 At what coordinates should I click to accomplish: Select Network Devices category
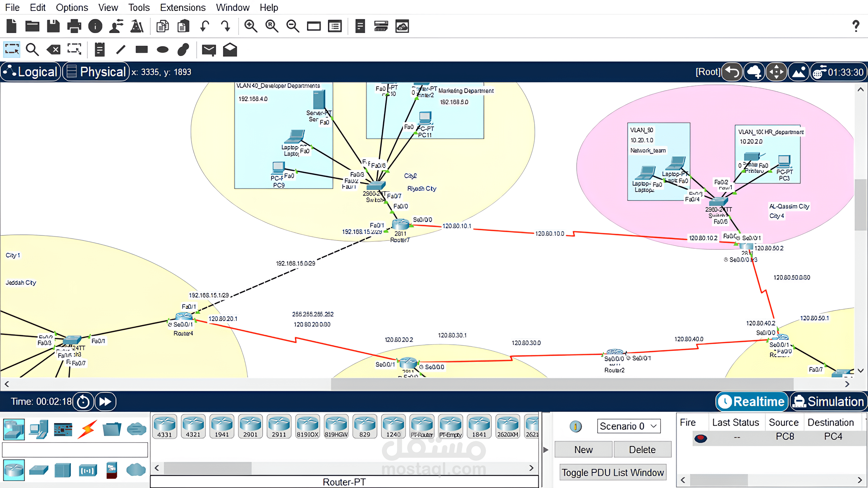14,429
